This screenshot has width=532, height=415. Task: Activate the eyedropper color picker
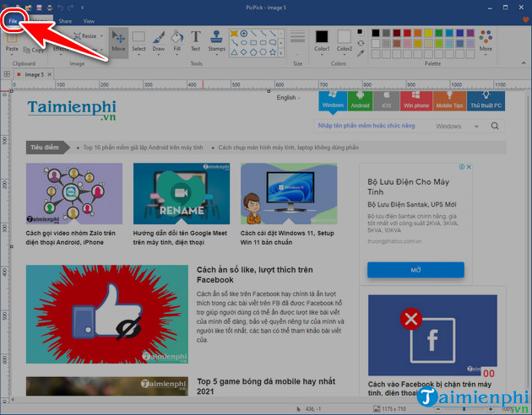click(361, 53)
